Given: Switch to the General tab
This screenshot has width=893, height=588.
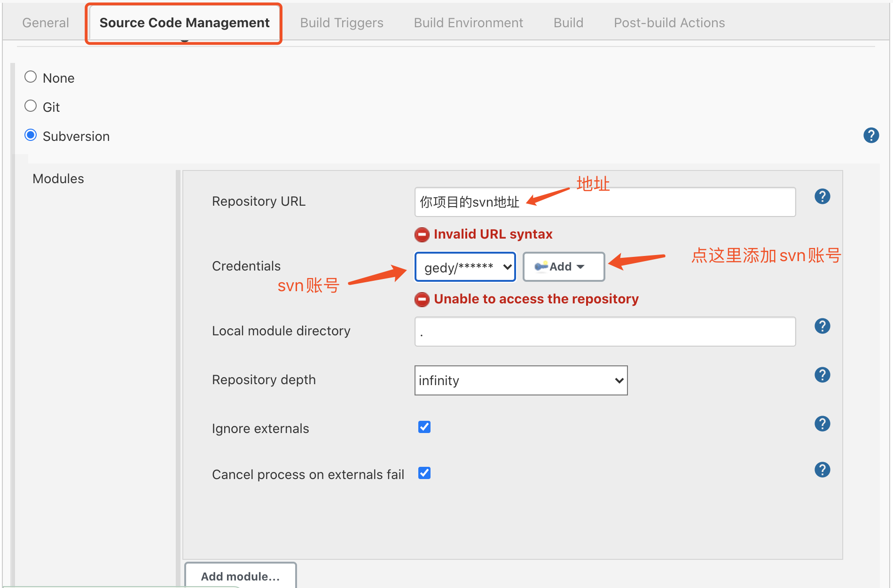Looking at the screenshot, I should [x=46, y=23].
